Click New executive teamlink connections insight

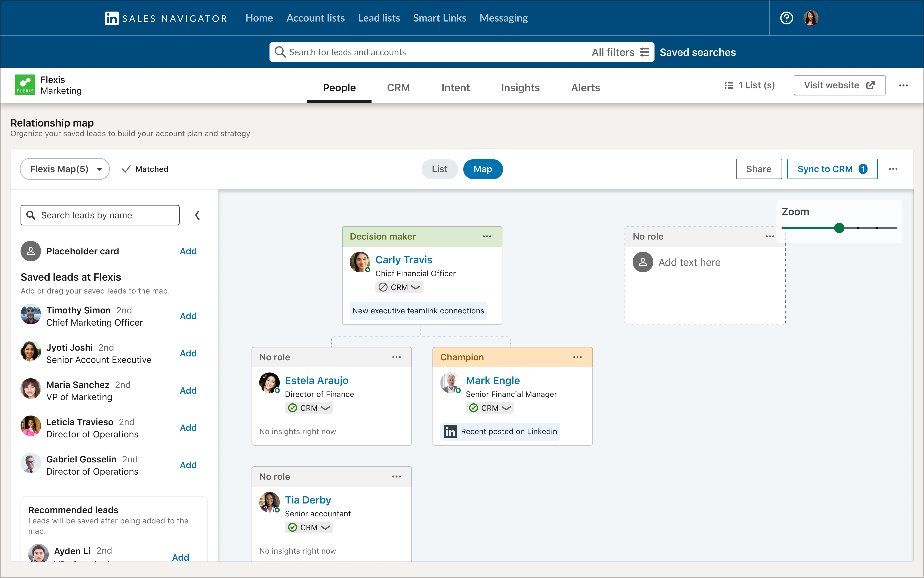[x=418, y=311]
